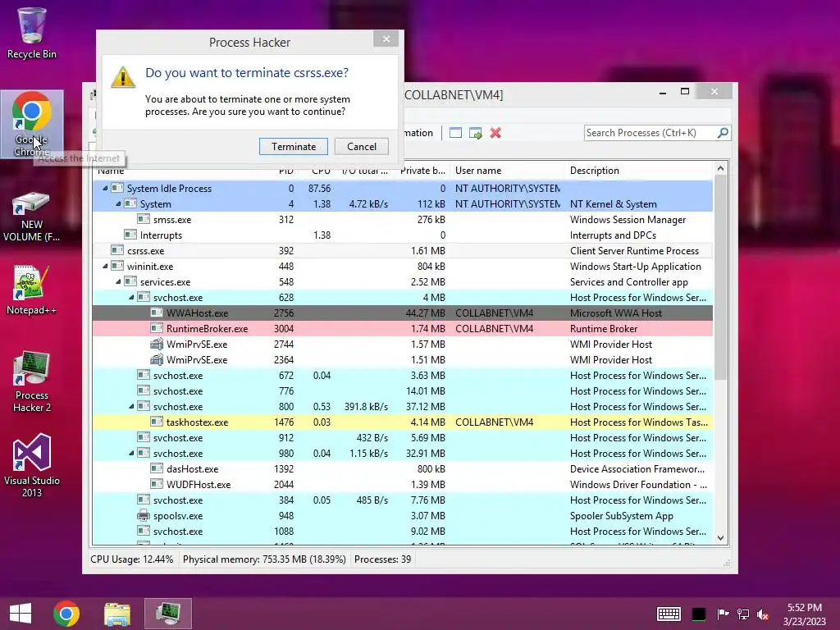Click the black Process Hacker tray icon
The height and width of the screenshot is (630, 840).
click(699, 614)
